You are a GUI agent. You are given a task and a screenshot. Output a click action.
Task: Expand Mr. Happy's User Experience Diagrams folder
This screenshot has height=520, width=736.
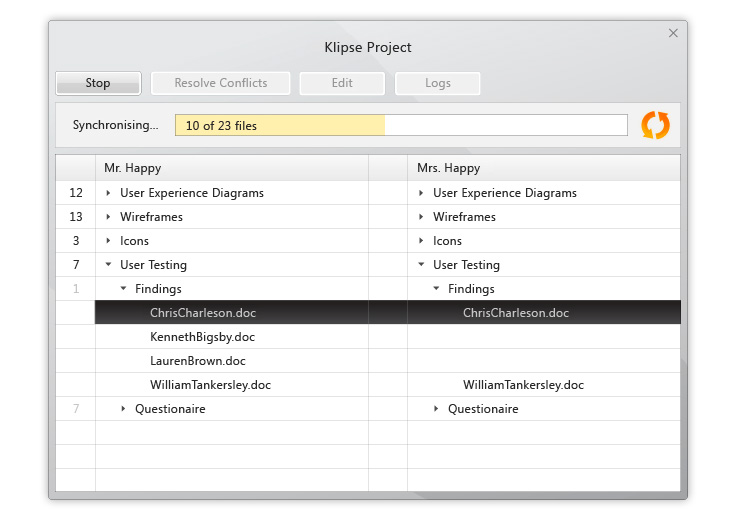(x=108, y=193)
